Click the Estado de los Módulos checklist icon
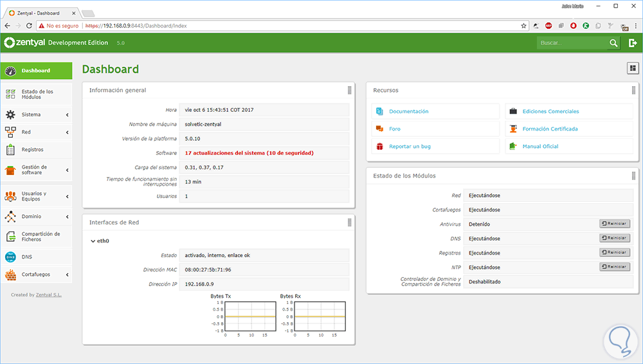Viewport: 643px width, 364px height. (x=11, y=95)
